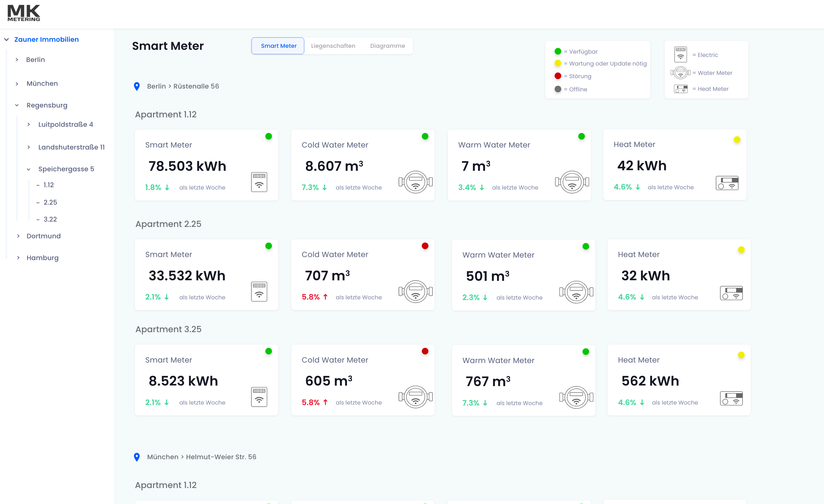Expand the Luitpoldstraße 4 node
Viewport: 824px width, 504px height.
click(29, 124)
